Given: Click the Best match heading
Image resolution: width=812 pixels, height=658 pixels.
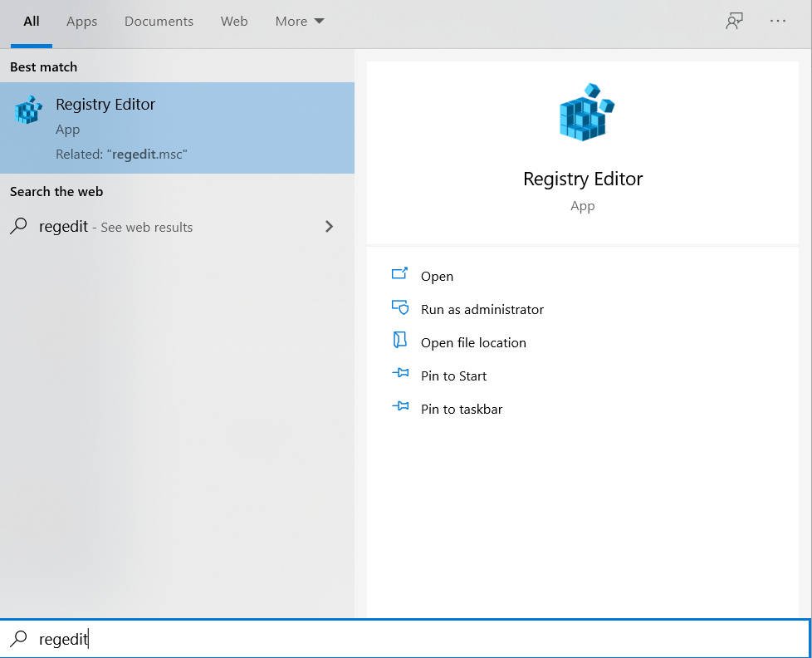Looking at the screenshot, I should click(x=43, y=67).
